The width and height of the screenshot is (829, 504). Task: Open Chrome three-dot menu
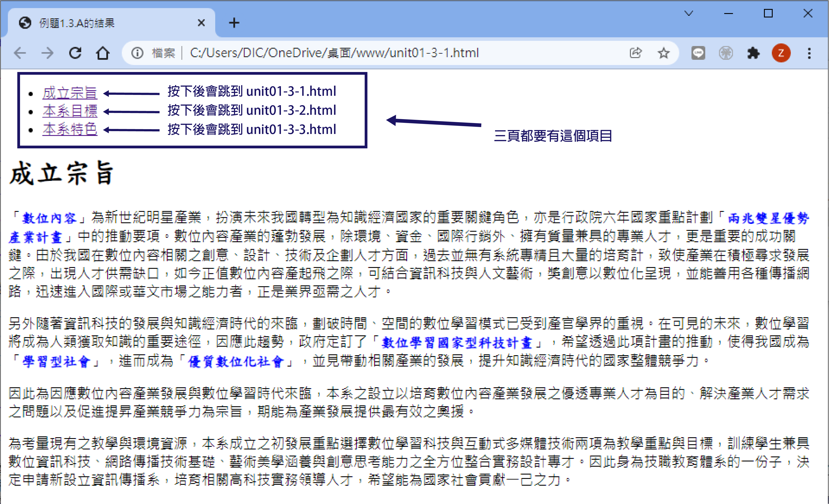click(x=809, y=53)
